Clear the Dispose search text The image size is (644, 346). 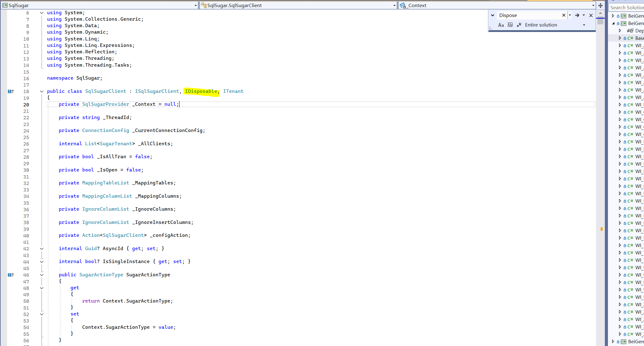click(564, 15)
